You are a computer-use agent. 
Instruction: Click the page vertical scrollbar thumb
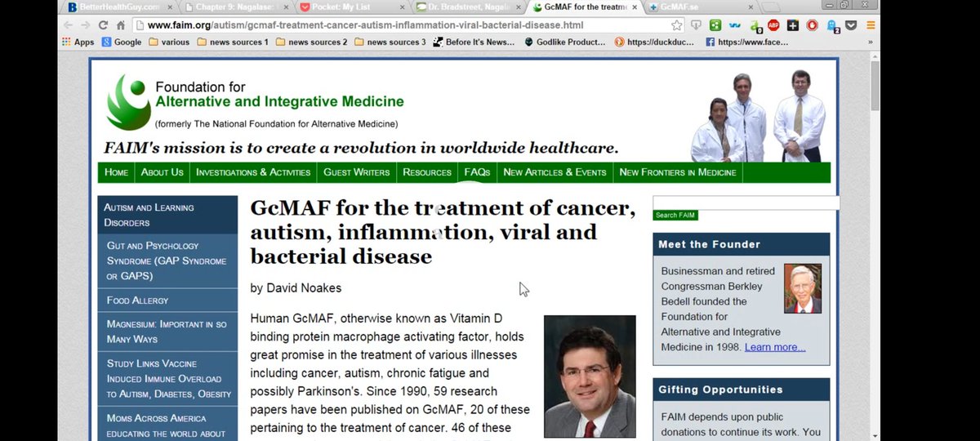[x=875, y=86]
